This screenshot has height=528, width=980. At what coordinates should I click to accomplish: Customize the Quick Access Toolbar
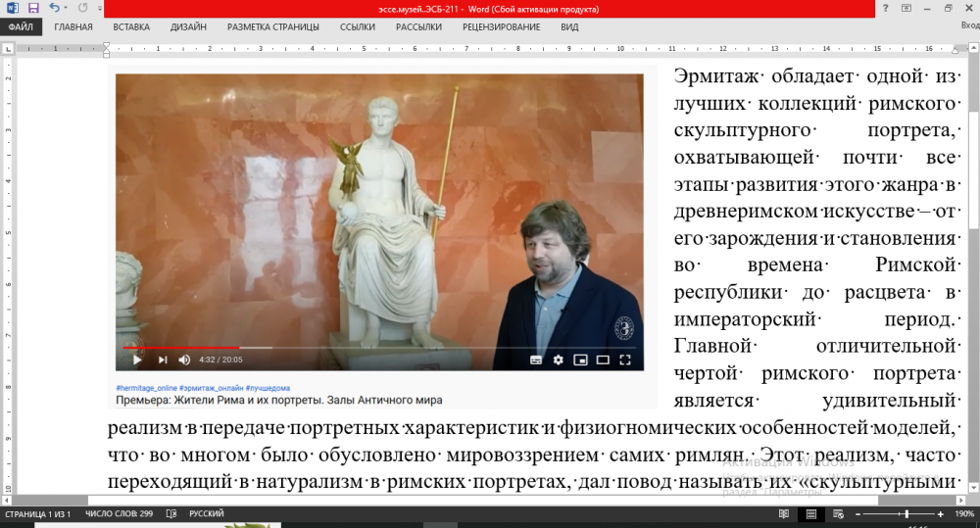coord(99,9)
